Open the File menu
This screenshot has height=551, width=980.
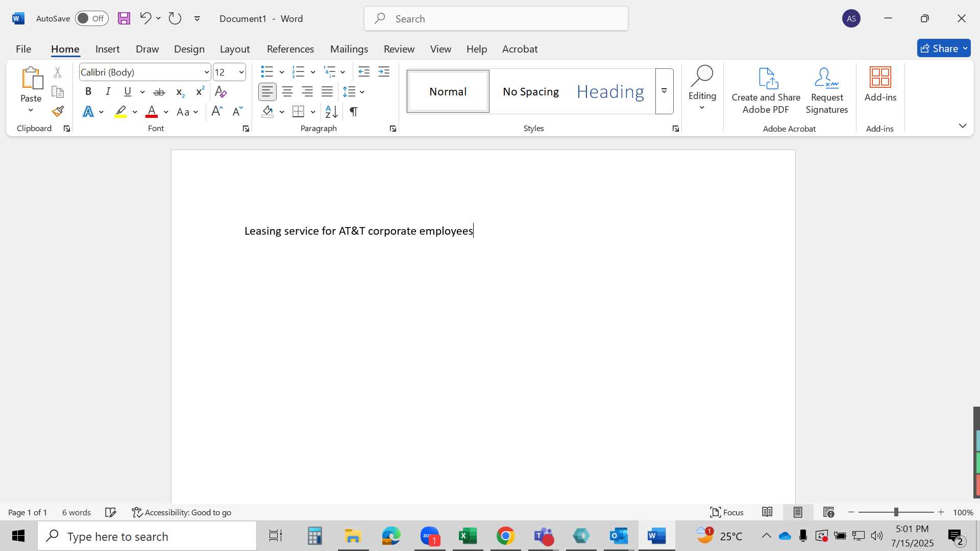pos(23,49)
